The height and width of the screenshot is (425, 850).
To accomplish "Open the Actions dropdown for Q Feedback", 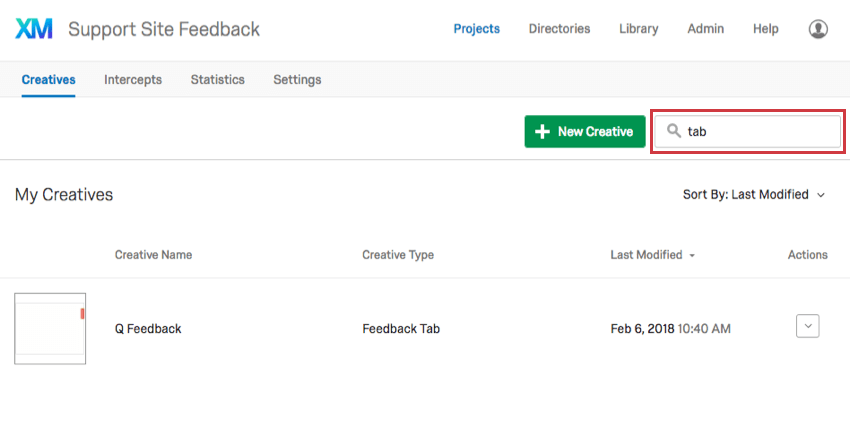I will click(x=807, y=326).
